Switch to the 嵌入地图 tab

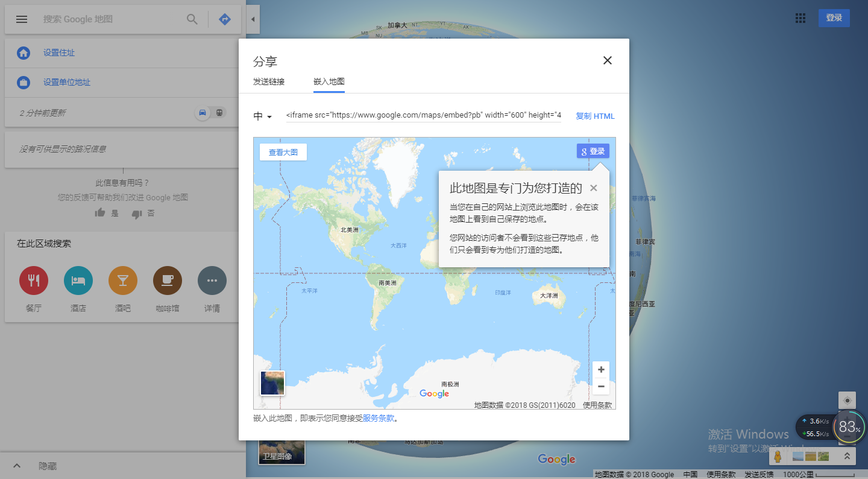tap(329, 81)
